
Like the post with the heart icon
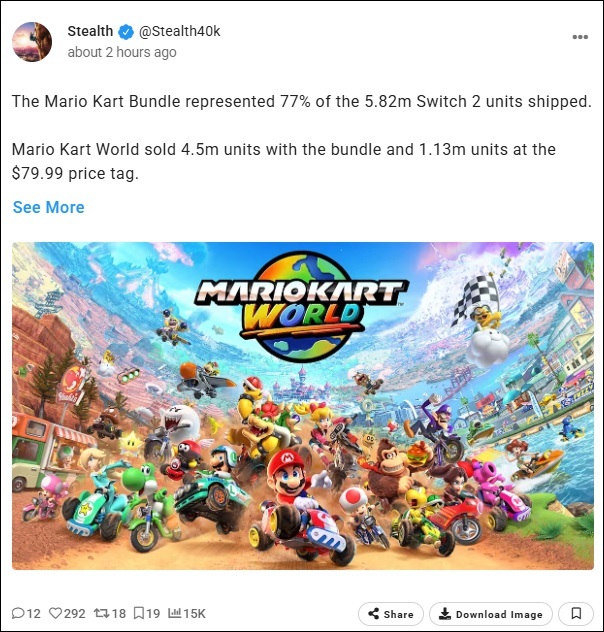[55, 613]
